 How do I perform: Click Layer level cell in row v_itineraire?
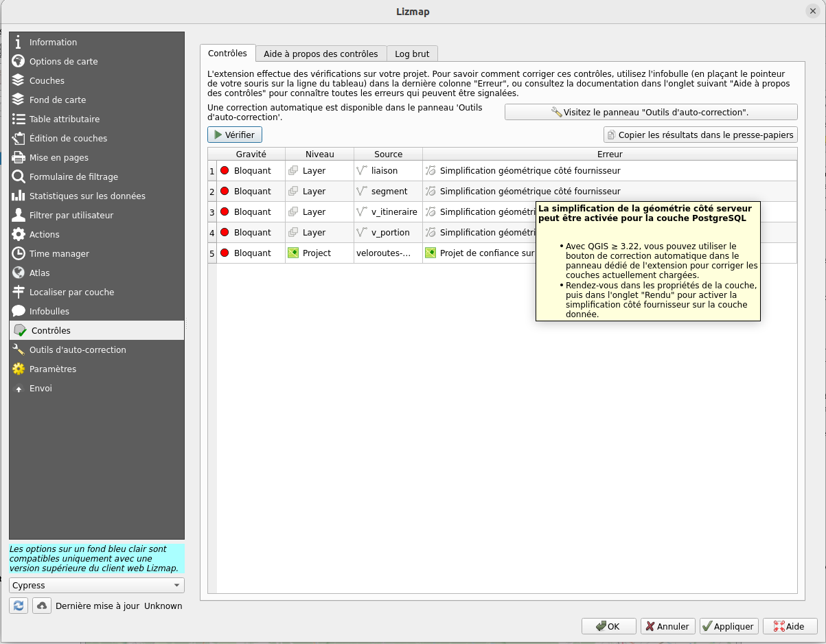pos(320,212)
